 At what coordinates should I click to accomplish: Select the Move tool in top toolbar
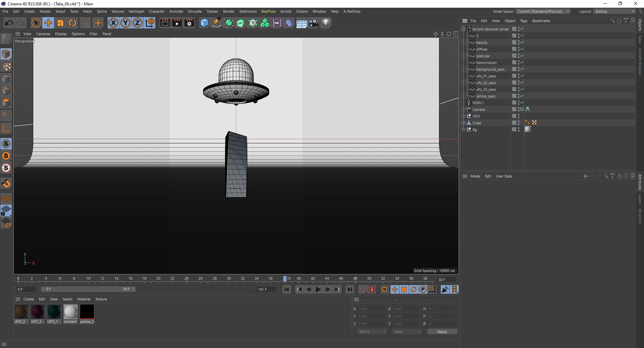point(48,23)
